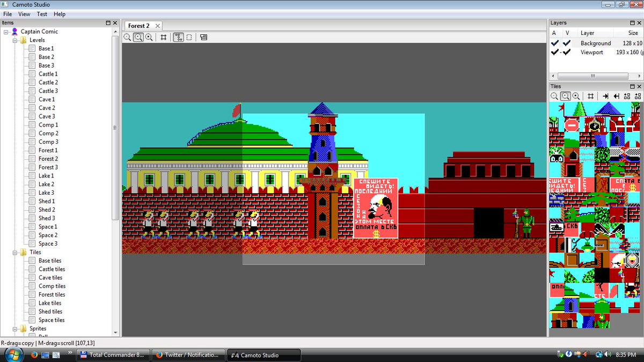
Task: Click the Captain Comic game icon
Action: pyautogui.click(x=14, y=32)
